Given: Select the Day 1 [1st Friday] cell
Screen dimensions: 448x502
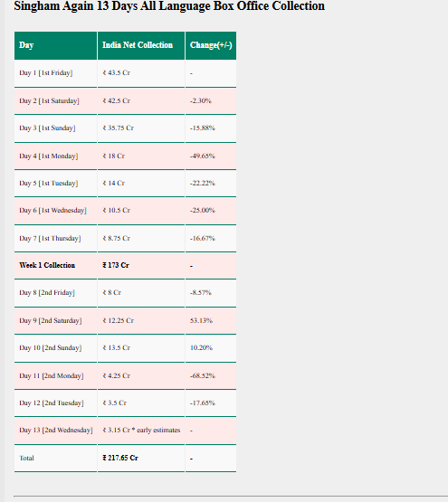Looking at the screenshot, I should coord(55,73).
